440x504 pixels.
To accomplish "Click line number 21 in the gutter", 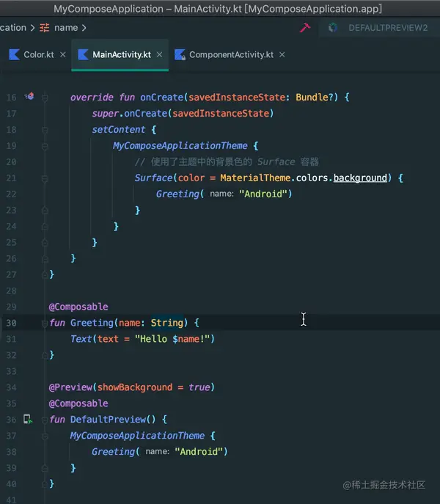I will [11, 178].
